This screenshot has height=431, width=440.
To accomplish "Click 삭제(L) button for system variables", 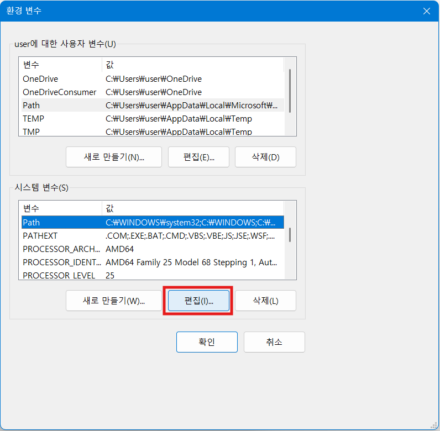I will pos(266,301).
